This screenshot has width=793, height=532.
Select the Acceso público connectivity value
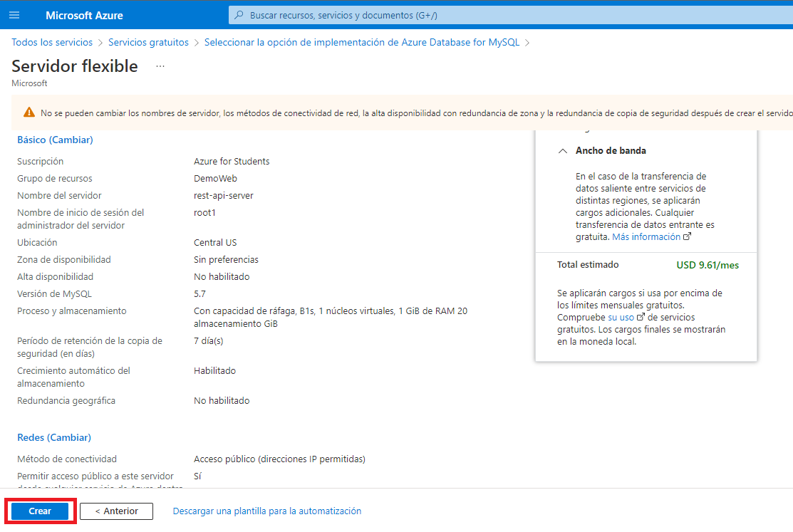(280, 459)
